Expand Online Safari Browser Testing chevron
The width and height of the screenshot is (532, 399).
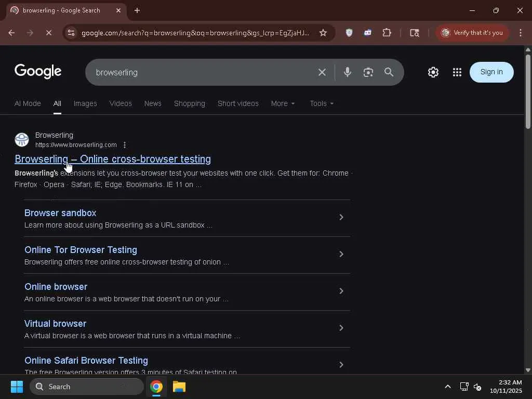coord(341,365)
